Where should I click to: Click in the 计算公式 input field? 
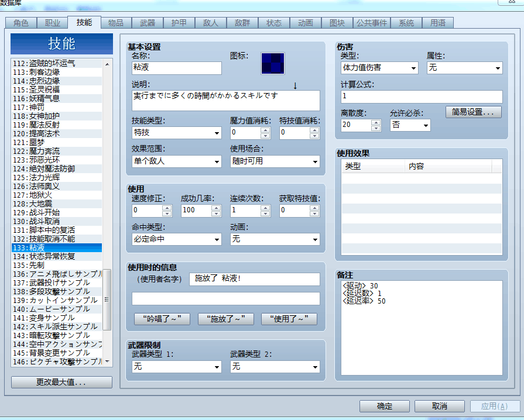pos(422,97)
